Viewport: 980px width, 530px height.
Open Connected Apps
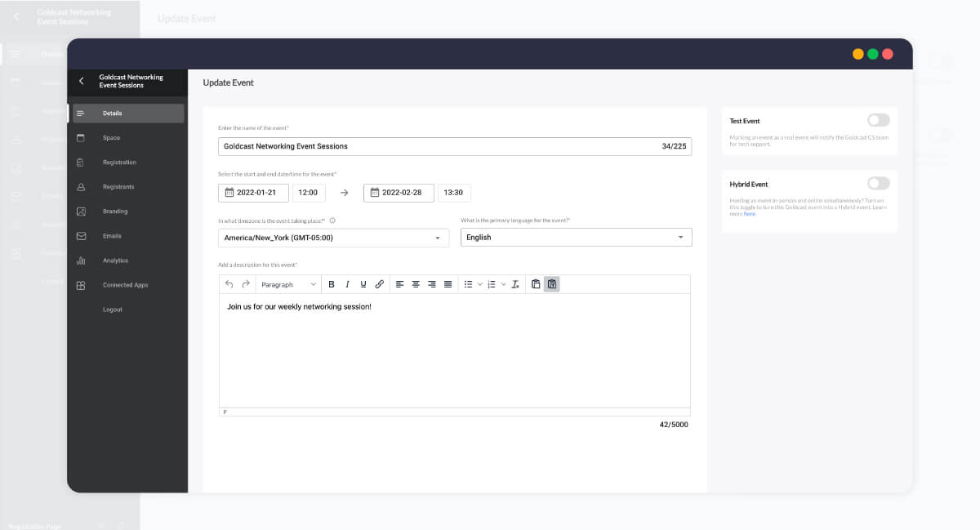[x=127, y=284]
